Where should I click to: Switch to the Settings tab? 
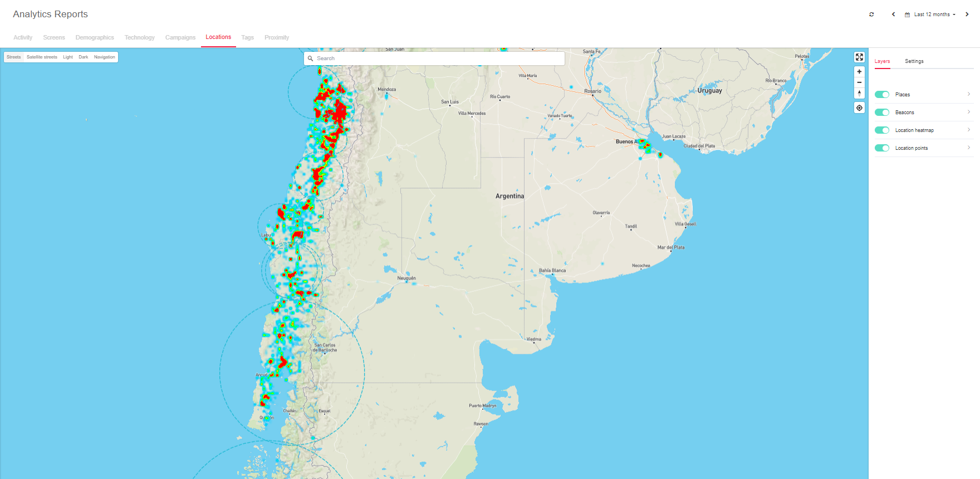click(914, 61)
